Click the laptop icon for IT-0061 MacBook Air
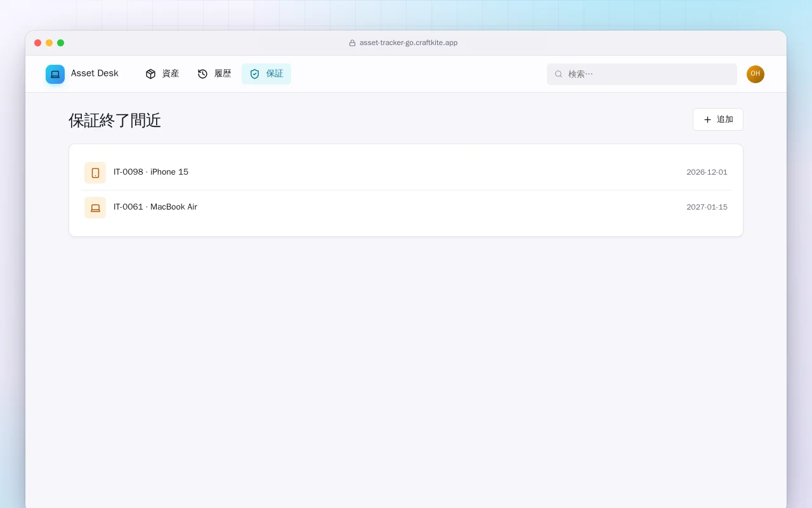The width and height of the screenshot is (812, 508). [x=95, y=208]
